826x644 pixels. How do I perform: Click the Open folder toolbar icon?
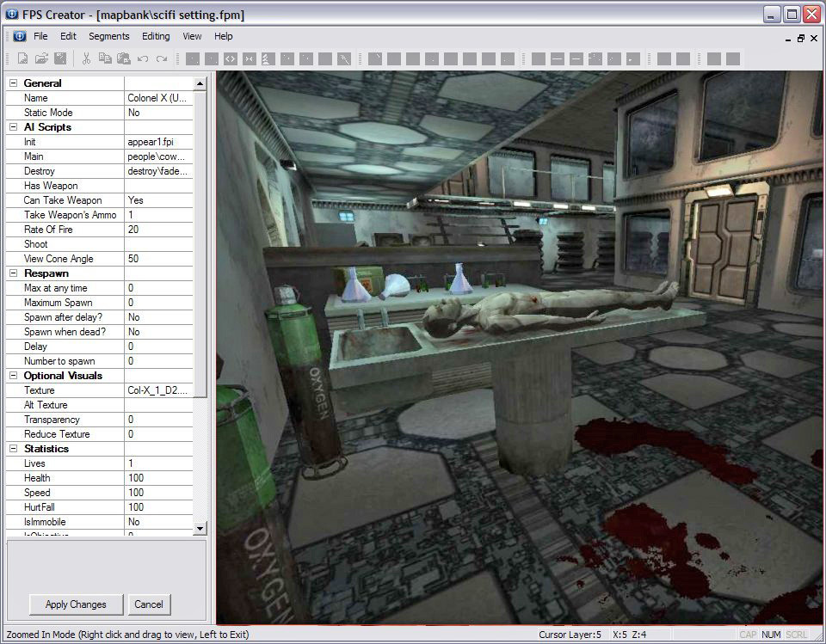[x=41, y=58]
